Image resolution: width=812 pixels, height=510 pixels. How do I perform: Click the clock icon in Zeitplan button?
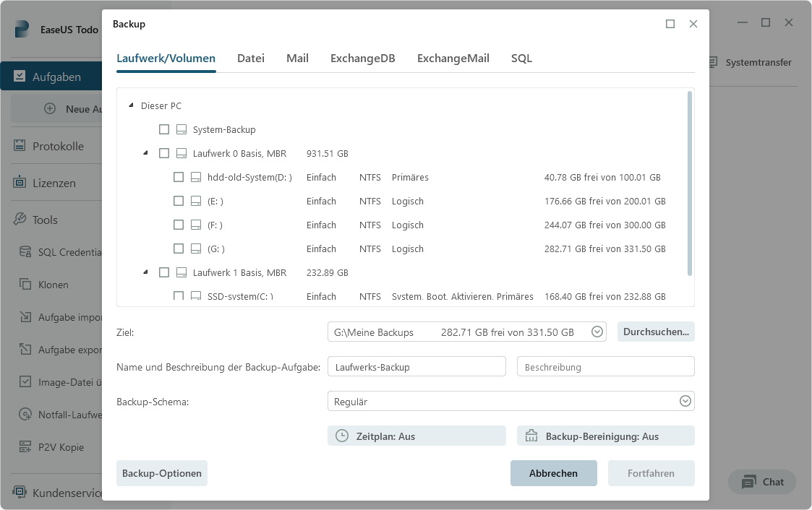[342, 436]
